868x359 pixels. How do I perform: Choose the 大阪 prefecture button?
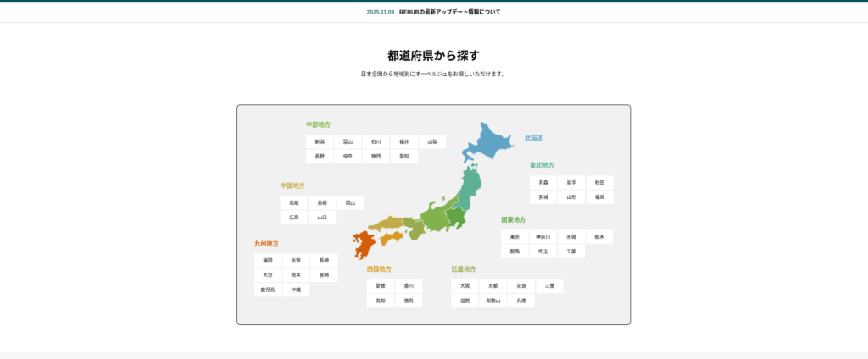click(x=465, y=286)
